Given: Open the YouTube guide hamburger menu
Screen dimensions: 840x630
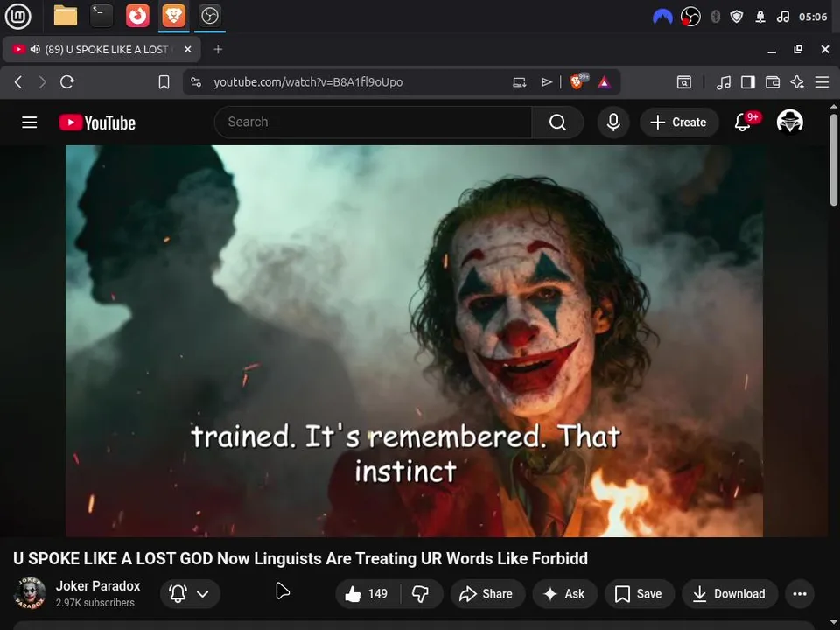Looking at the screenshot, I should [30, 122].
